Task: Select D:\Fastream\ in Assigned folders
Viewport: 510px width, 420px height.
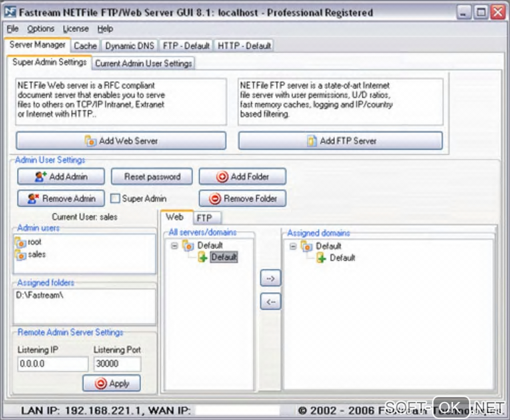Action: coord(39,295)
